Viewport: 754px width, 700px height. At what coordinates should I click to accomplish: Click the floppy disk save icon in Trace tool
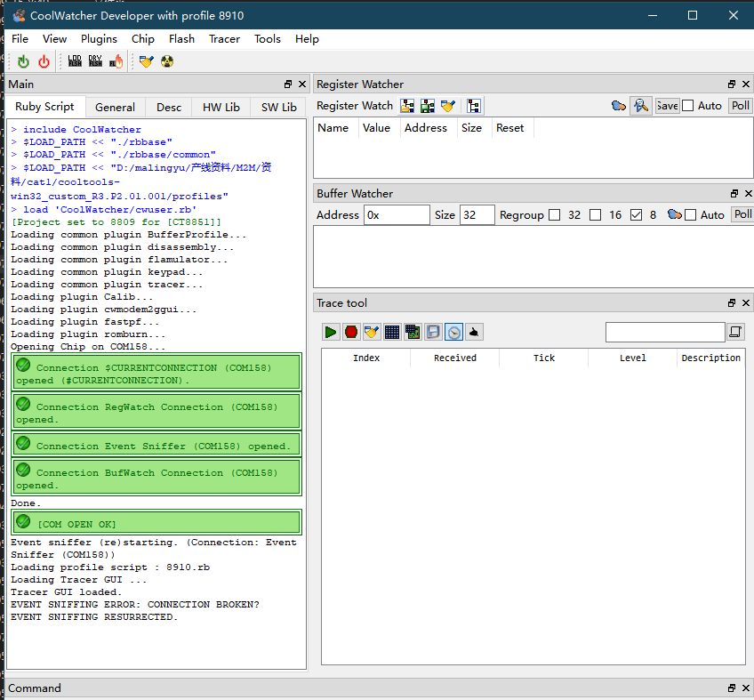coord(433,332)
